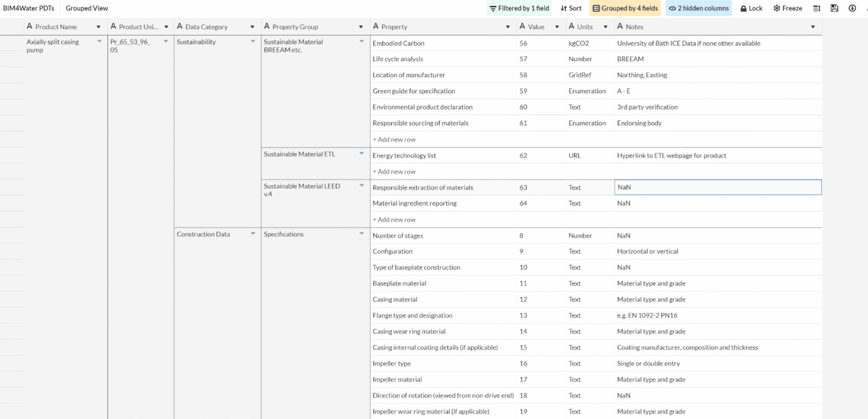Toggle the 2 hidden columns control
This screenshot has height=419, width=868.
(699, 8)
